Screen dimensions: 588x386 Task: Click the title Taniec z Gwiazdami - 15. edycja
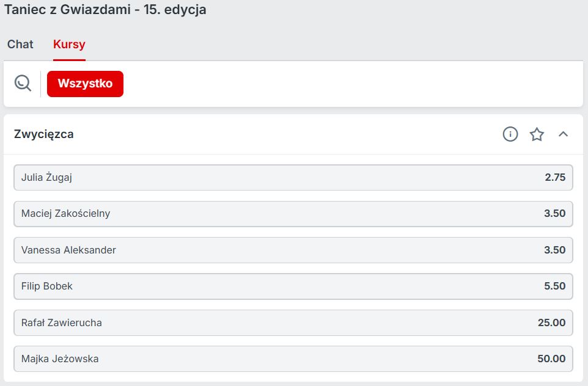click(x=105, y=9)
